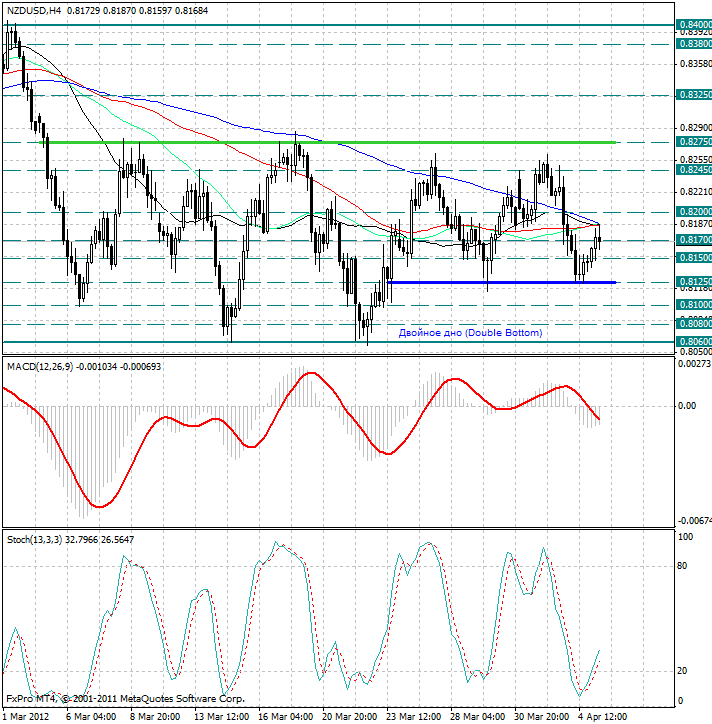The height and width of the screenshot is (724, 712).
Task: Click the 1 Mar 2012 date label
Action: [28, 716]
